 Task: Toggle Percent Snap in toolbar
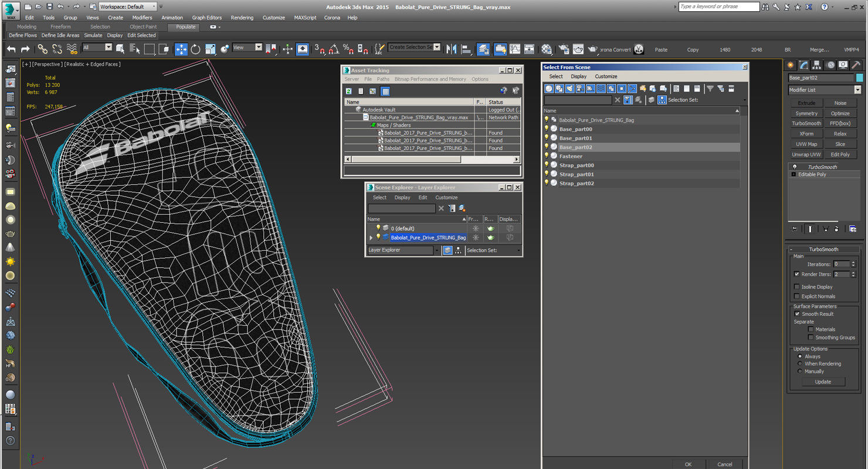point(348,49)
